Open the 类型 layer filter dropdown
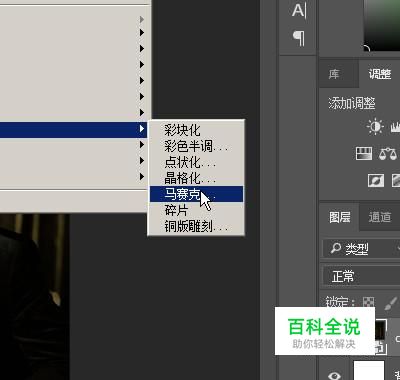 pos(361,249)
